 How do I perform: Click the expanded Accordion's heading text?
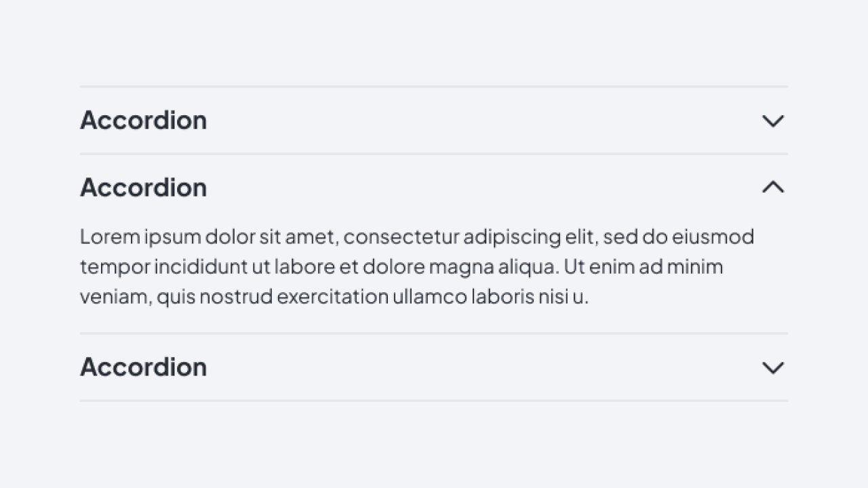coord(143,188)
